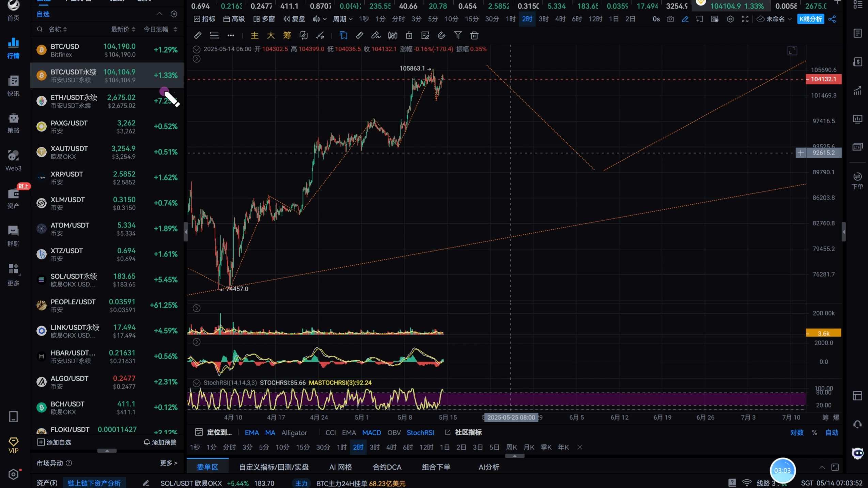This screenshot has width=868, height=488.
Task: Toggle MACD indicator on
Action: [x=371, y=432]
